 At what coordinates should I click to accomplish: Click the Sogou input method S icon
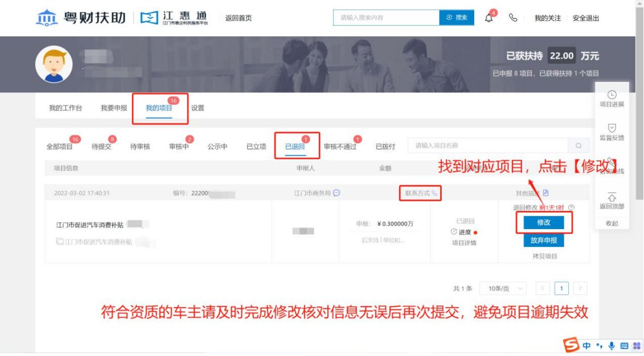coord(571,345)
